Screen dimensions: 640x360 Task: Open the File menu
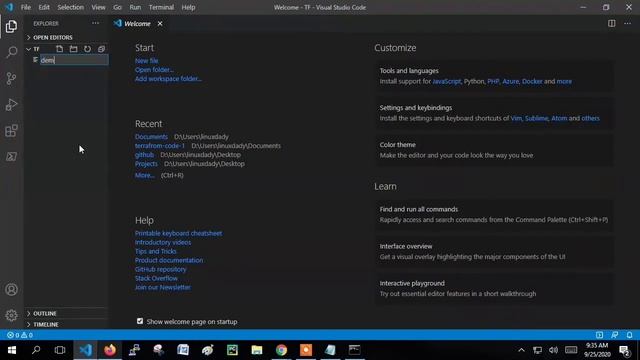coord(26,7)
